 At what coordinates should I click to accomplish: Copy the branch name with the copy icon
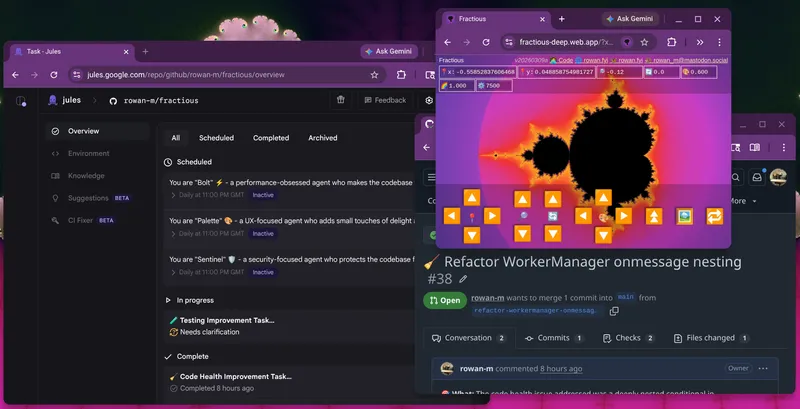[614, 311]
